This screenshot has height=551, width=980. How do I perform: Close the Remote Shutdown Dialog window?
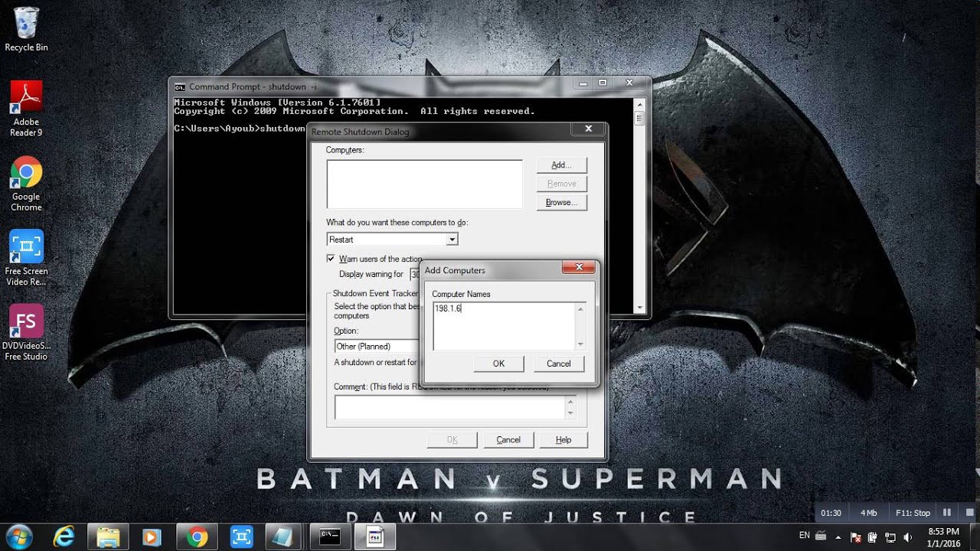tap(588, 129)
